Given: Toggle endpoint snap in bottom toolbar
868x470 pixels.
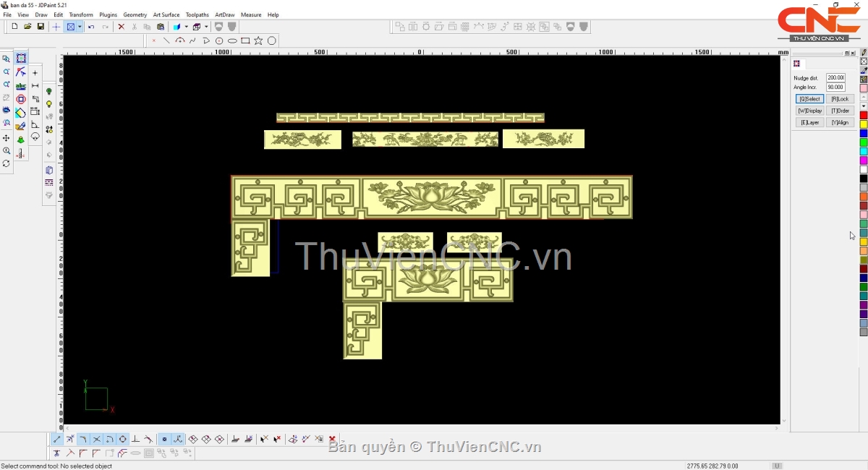Looking at the screenshot, I should tap(57, 439).
